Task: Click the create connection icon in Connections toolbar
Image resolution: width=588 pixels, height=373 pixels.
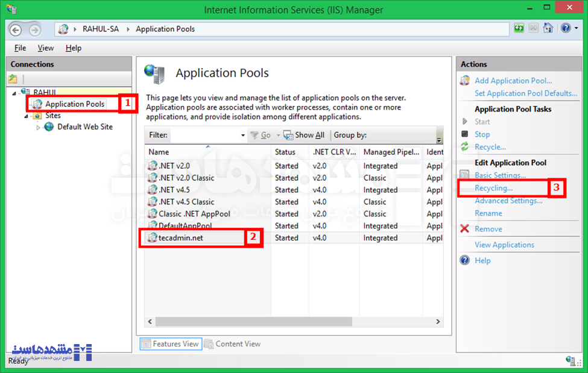Action: tap(13, 79)
